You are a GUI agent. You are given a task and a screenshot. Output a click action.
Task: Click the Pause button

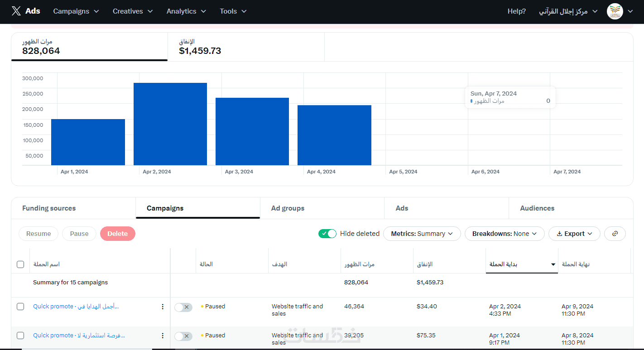pos(79,234)
